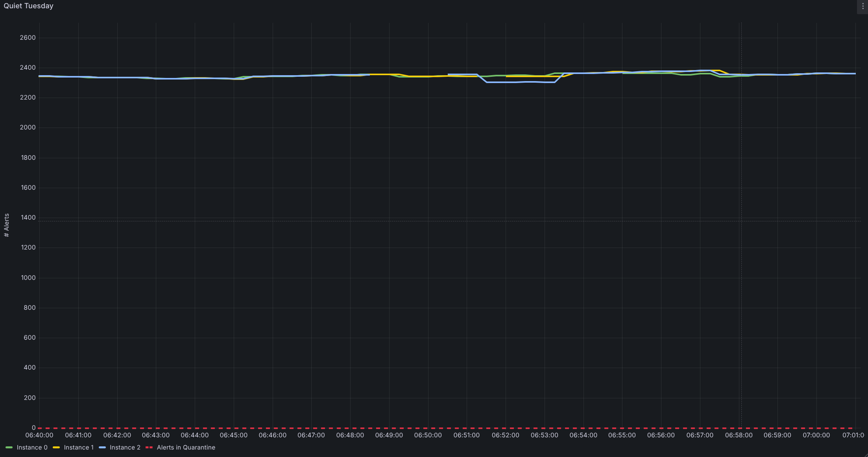Toggle Instance 1 series in legend
868x457 pixels.
click(x=79, y=448)
